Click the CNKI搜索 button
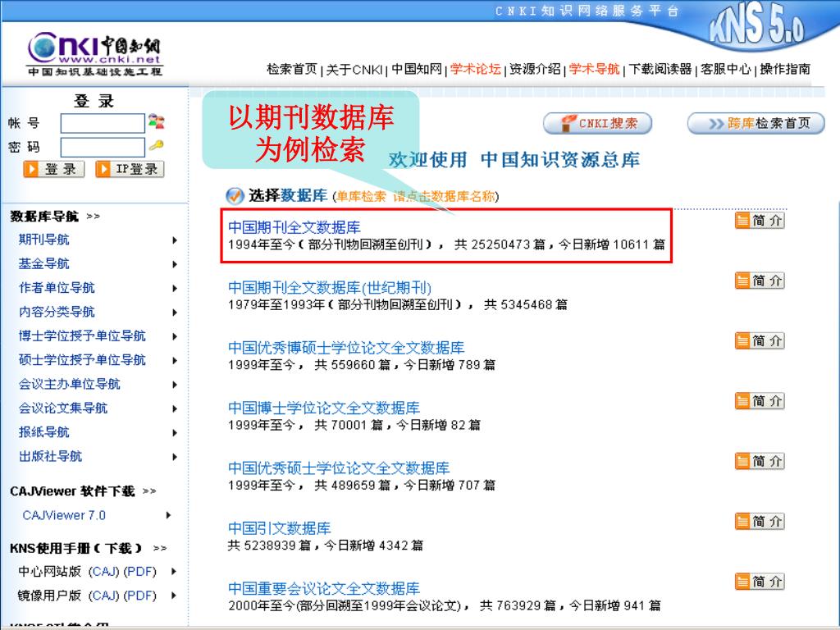This screenshot has height=630, width=840. 597,123
